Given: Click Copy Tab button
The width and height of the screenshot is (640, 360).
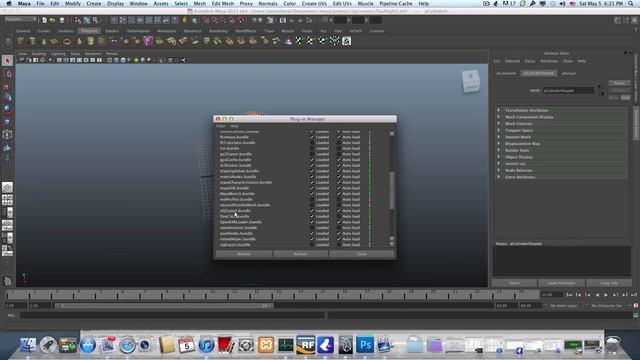Looking at the screenshot, I should point(609,283).
